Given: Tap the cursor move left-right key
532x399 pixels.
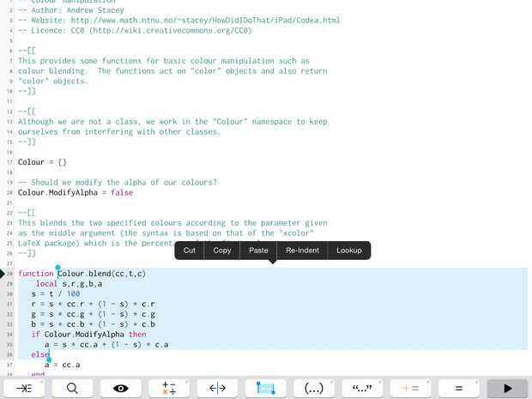Looking at the screenshot, I should coord(217,388).
